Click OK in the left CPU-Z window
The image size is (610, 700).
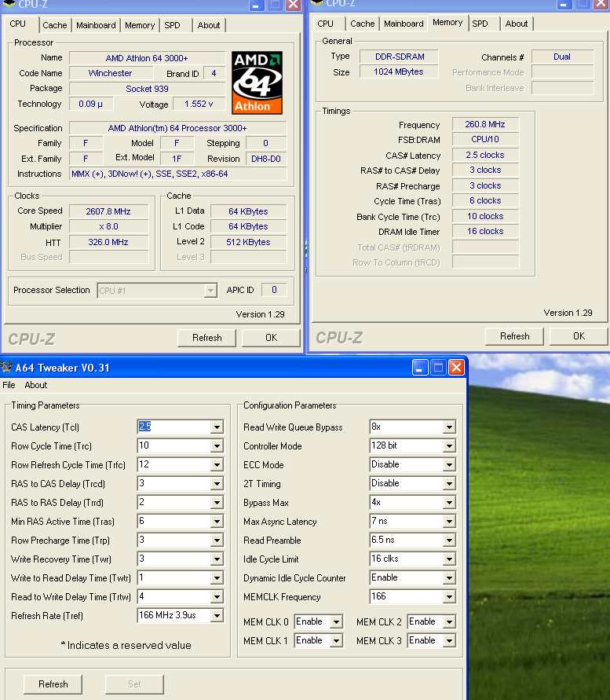click(x=272, y=338)
